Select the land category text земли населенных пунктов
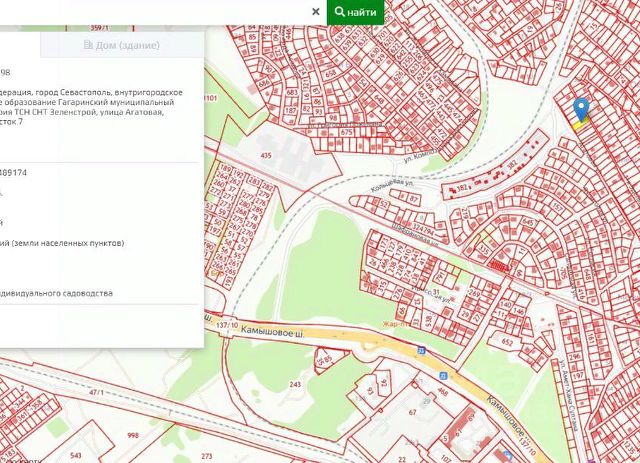 62,243
